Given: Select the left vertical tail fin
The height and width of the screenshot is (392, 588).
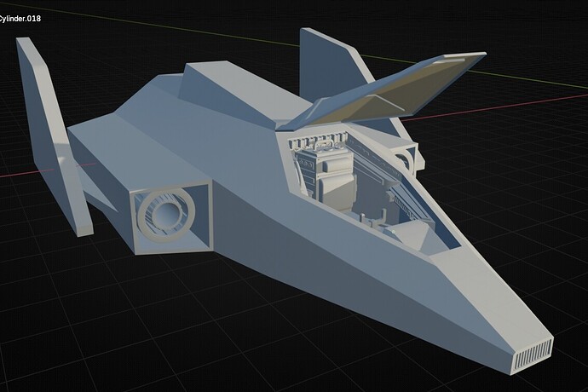Looking at the screenshot, I should click(53, 137).
